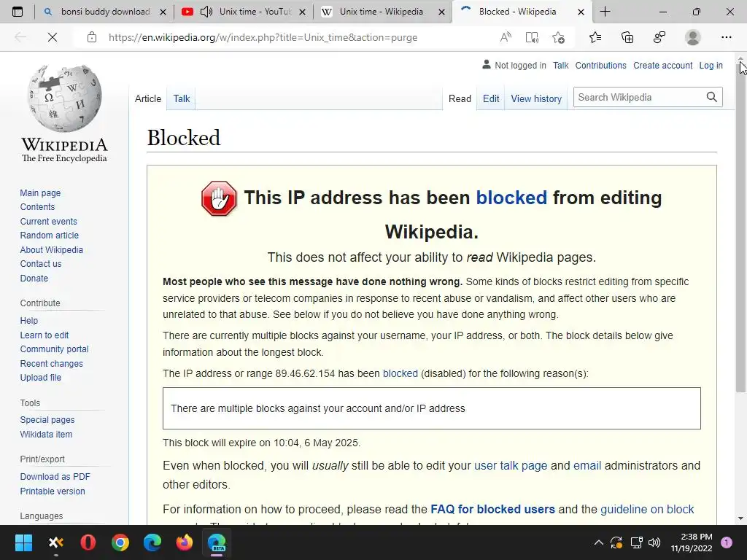Open Special pages
The width and height of the screenshot is (747, 560).
(47, 419)
